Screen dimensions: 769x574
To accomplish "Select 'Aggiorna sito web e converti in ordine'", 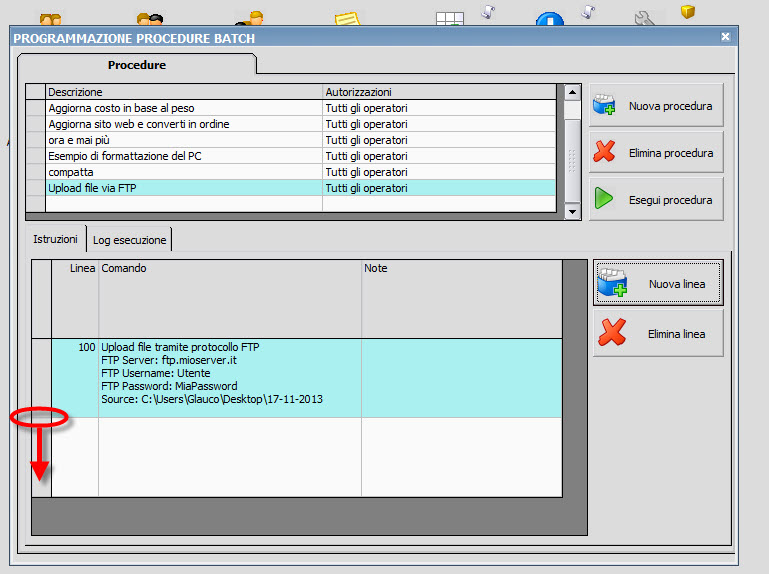I will pos(183,124).
